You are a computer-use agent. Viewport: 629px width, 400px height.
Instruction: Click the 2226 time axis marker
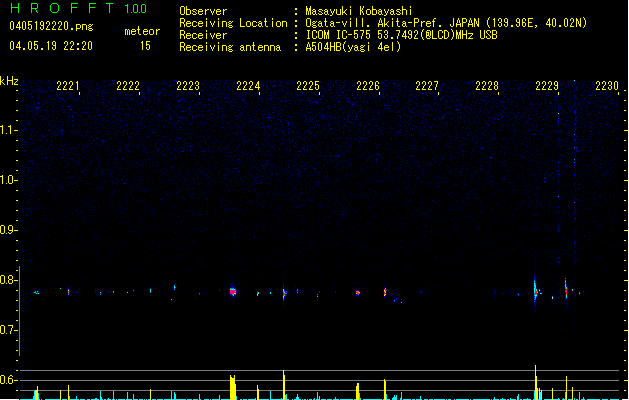coord(368,86)
